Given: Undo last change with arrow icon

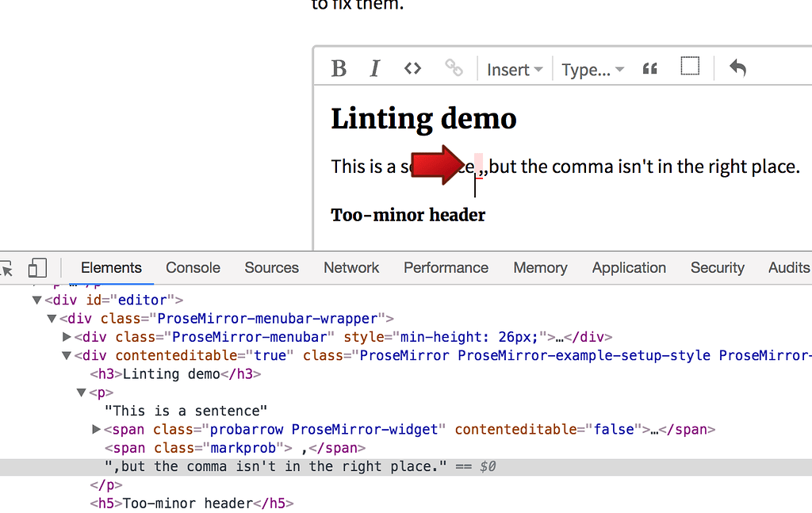Looking at the screenshot, I should 737,68.
